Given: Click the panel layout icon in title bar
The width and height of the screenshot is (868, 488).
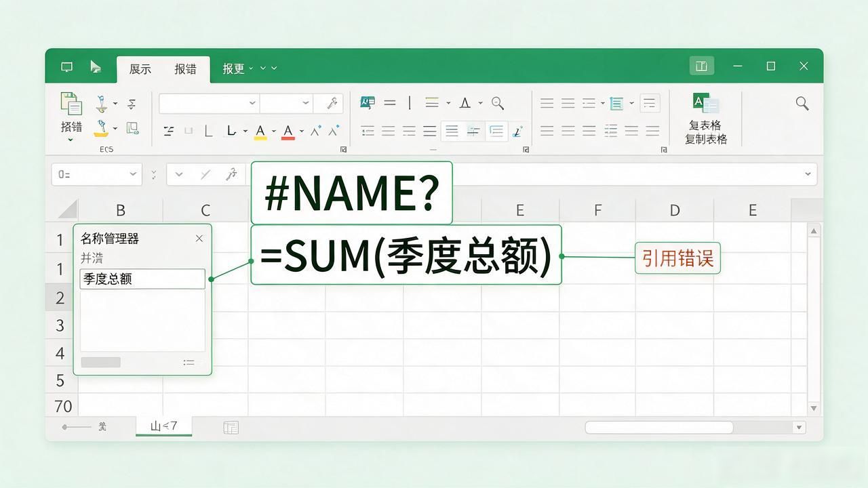Looking at the screenshot, I should pyautogui.click(x=702, y=66).
